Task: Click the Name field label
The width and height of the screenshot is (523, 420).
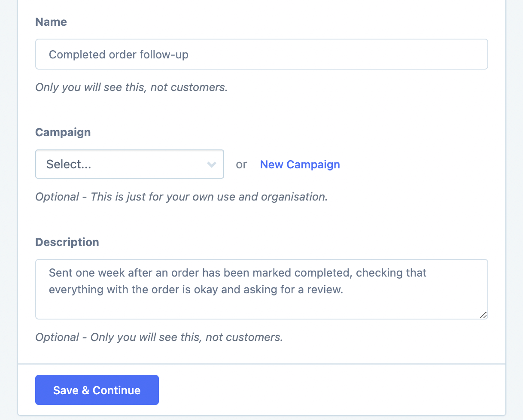Action: coord(51,21)
